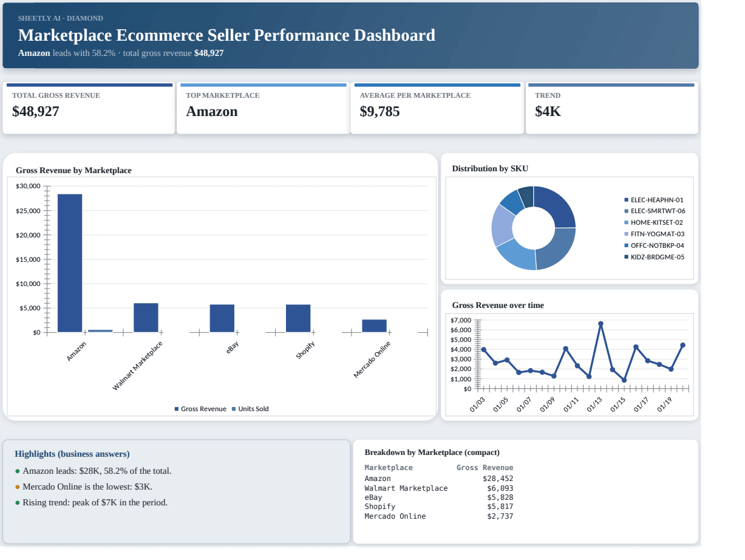Click the HOME-KITSET-02 legend color swatch
Screen dimensions: 745x560
point(627,222)
